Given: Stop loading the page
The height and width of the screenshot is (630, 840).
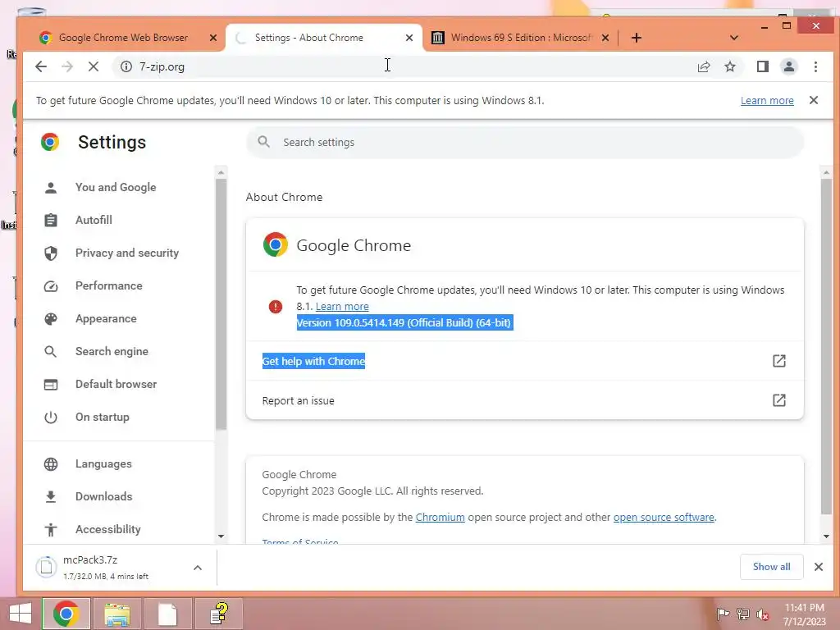Looking at the screenshot, I should 94,66.
